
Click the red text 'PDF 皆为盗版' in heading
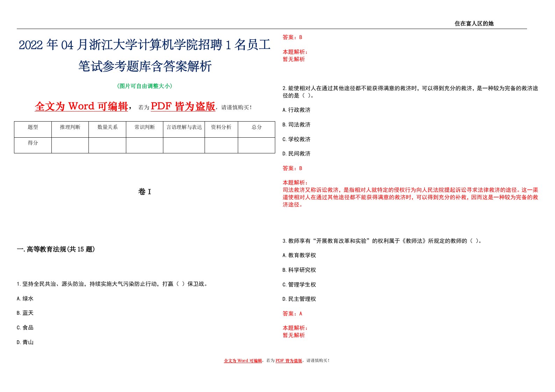click(x=183, y=106)
